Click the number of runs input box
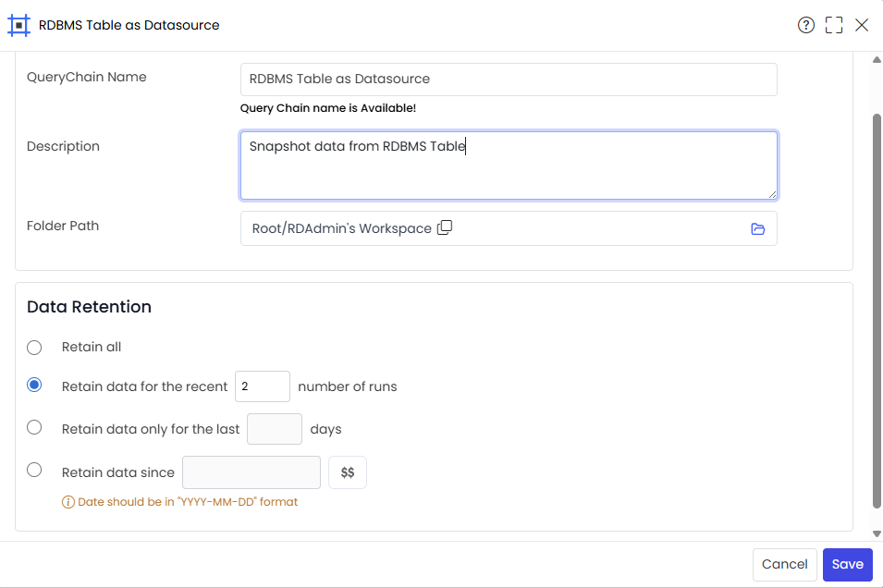 point(263,386)
